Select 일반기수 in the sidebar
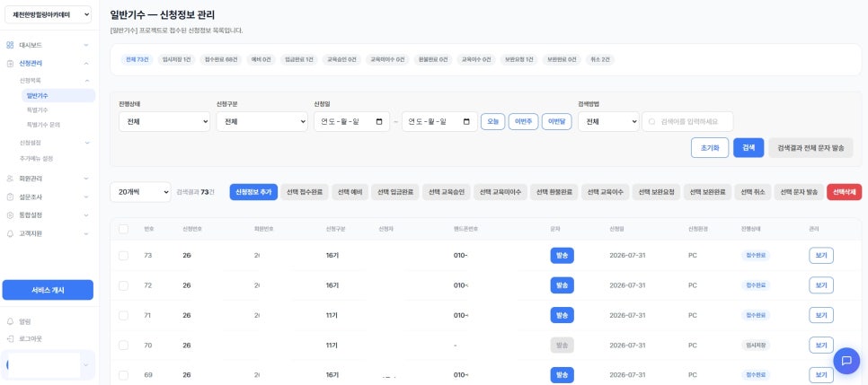Viewport: 868px width, 385px height. pyautogui.click(x=58, y=96)
